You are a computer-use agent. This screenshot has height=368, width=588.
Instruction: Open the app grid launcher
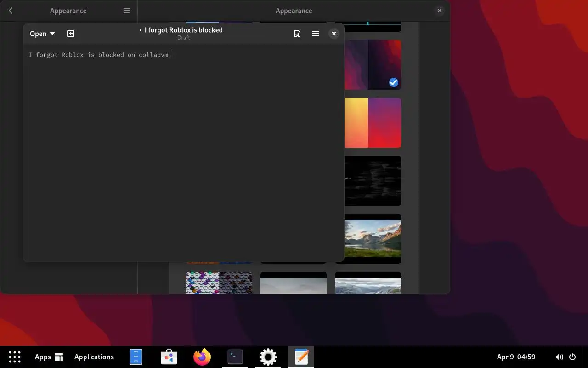tap(15, 357)
